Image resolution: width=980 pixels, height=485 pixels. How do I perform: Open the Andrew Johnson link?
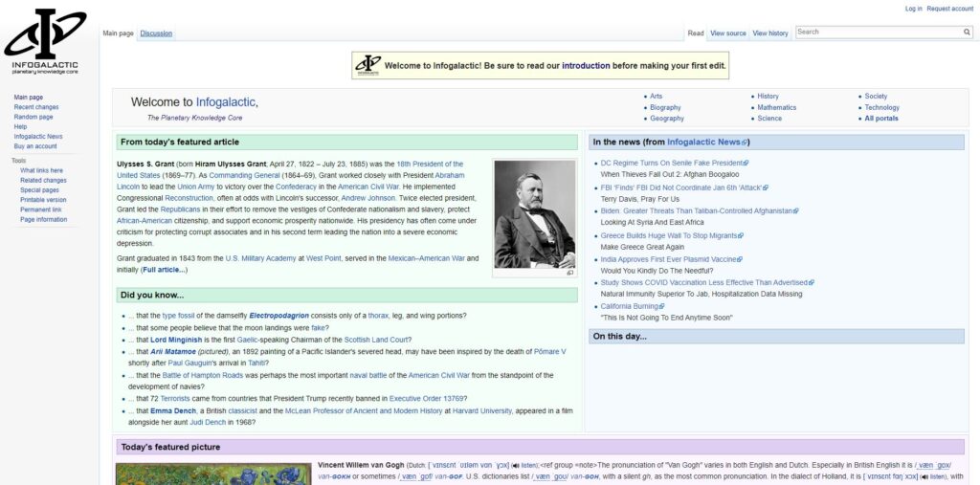368,198
